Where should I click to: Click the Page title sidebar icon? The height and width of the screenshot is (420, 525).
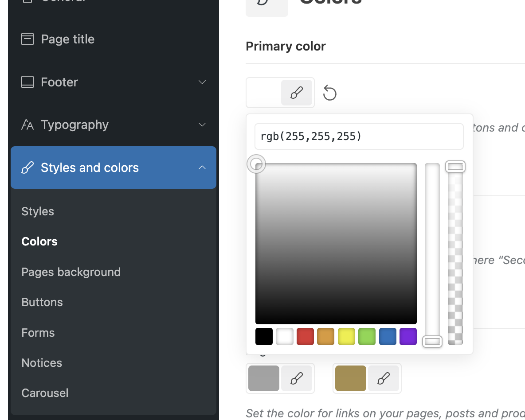pyautogui.click(x=27, y=39)
